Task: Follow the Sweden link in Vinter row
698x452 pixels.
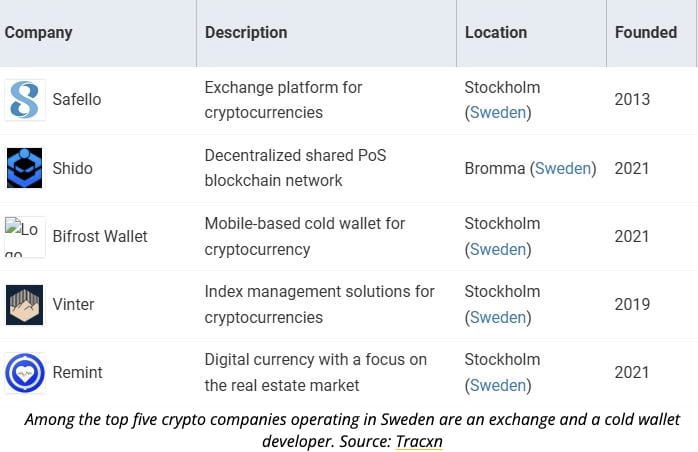Action: click(498, 317)
